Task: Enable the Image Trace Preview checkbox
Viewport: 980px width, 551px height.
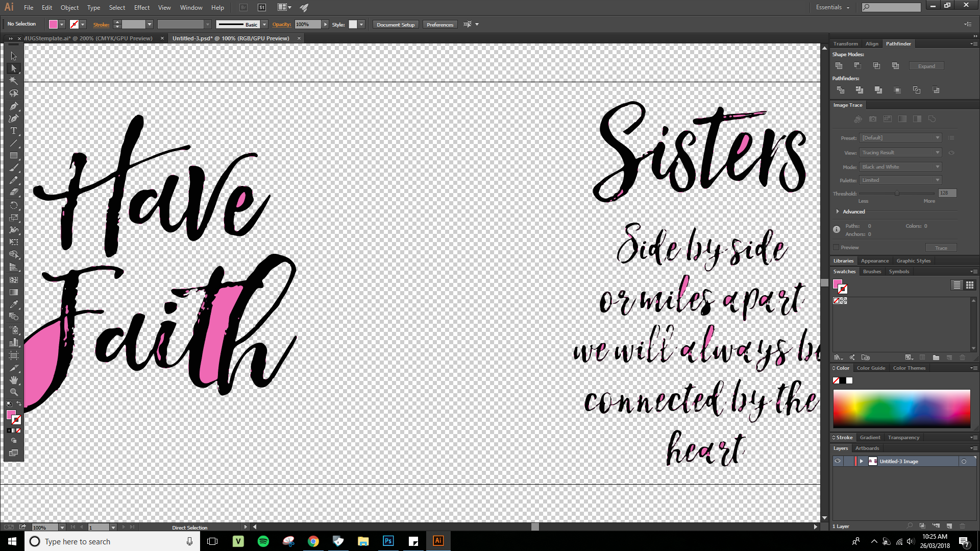Action: click(x=836, y=248)
